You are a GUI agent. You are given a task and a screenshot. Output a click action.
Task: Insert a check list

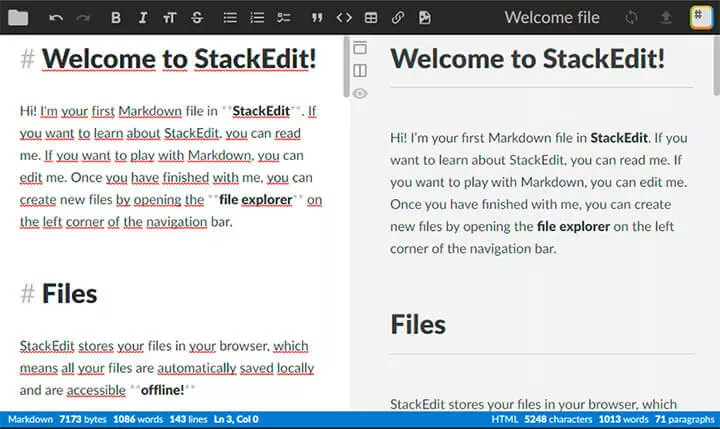pos(283,18)
